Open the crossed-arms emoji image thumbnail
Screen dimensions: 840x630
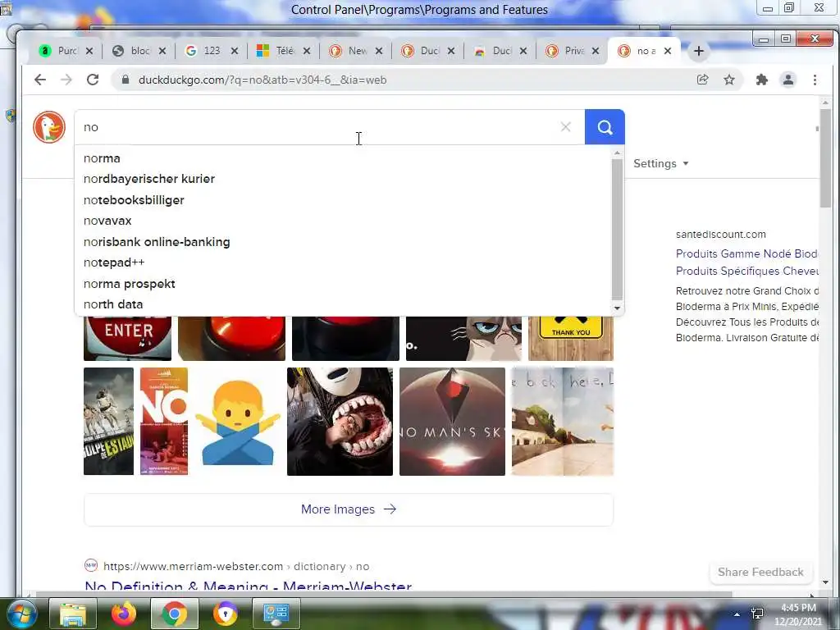pyautogui.click(x=237, y=421)
